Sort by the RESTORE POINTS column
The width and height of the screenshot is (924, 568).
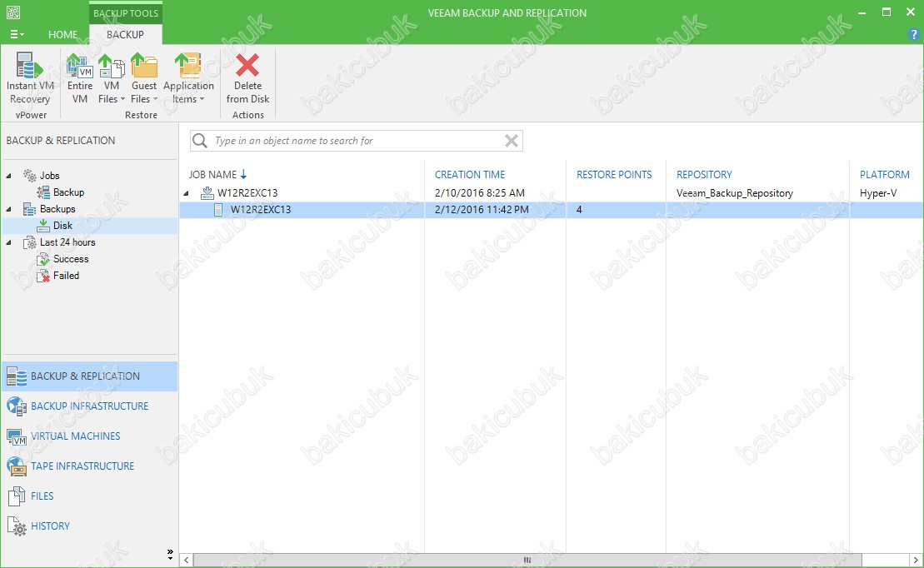(x=614, y=174)
